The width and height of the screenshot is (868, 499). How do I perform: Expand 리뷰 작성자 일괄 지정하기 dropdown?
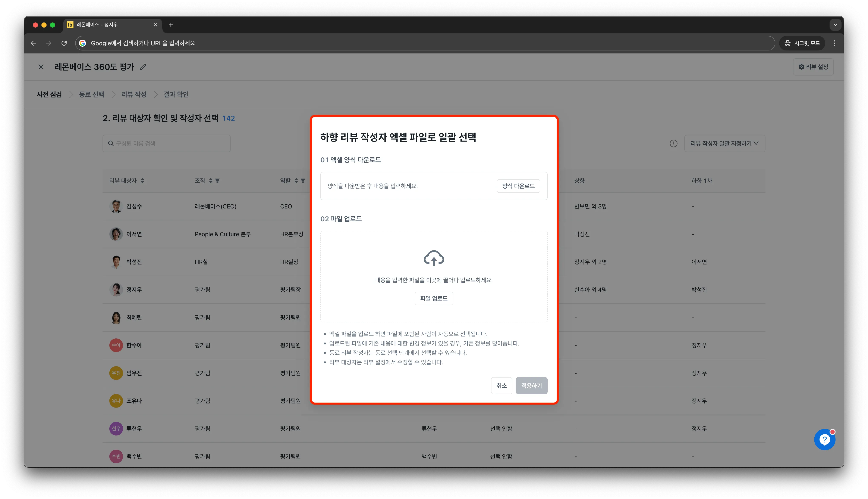point(724,144)
